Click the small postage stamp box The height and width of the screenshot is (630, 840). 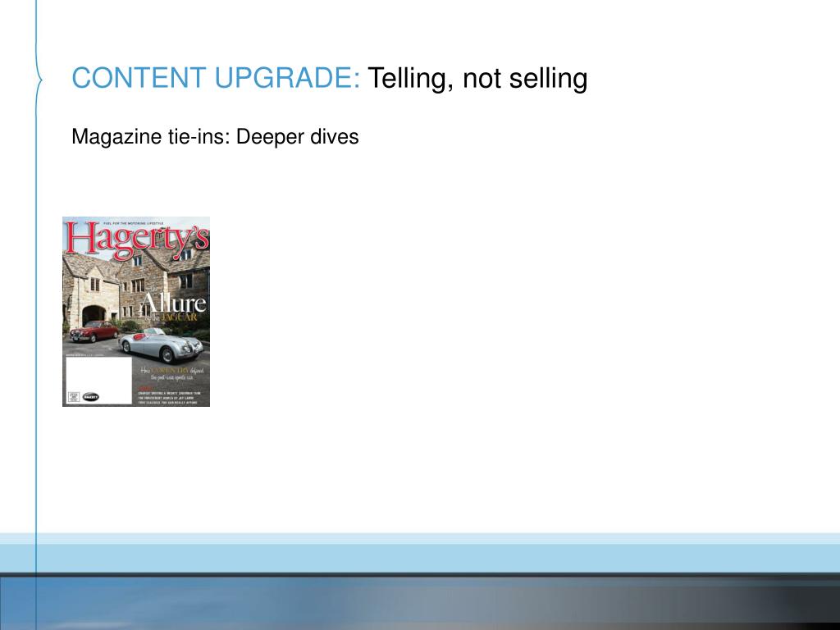click(73, 397)
